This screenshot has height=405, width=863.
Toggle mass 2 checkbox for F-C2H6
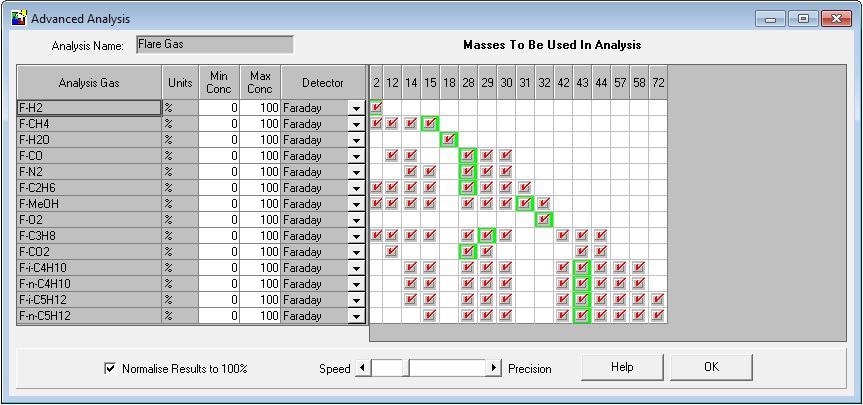[376, 187]
